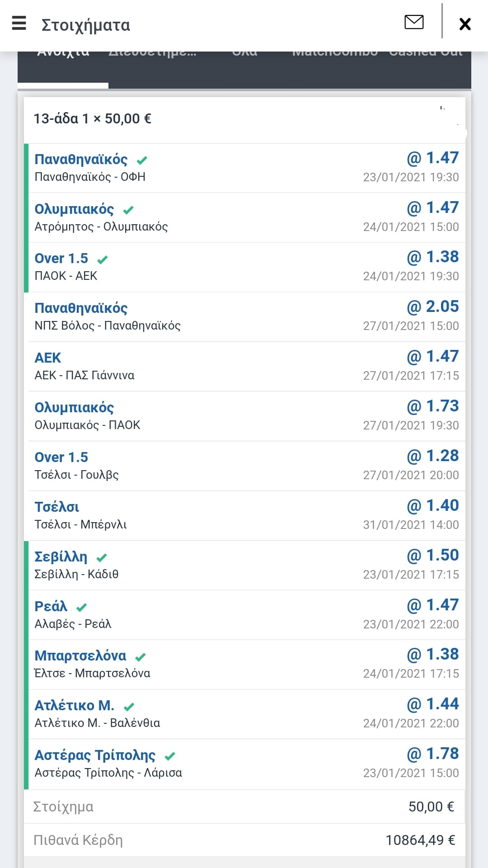Viewport: 488px width, 868px height.
Task: Open the messages envelope icon
Action: pyautogui.click(x=414, y=22)
